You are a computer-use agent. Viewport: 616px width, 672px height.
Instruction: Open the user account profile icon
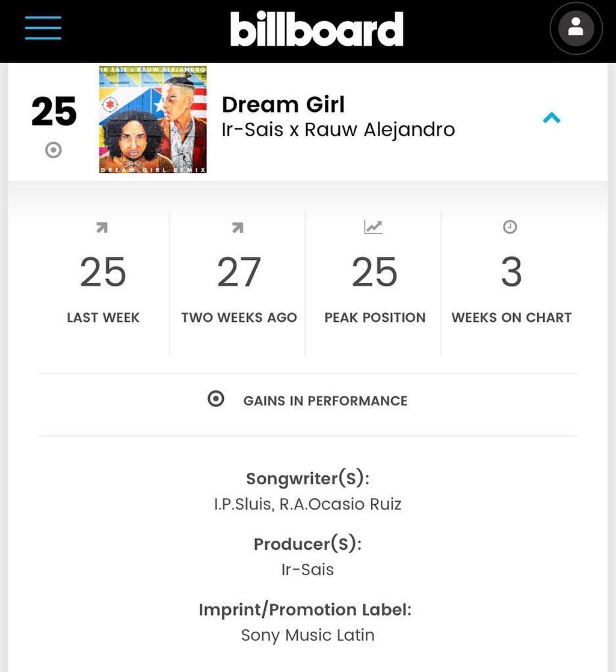click(x=576, y=28)
